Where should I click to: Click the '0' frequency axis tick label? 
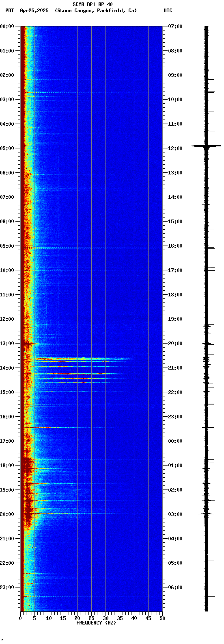tap(20, 618)
